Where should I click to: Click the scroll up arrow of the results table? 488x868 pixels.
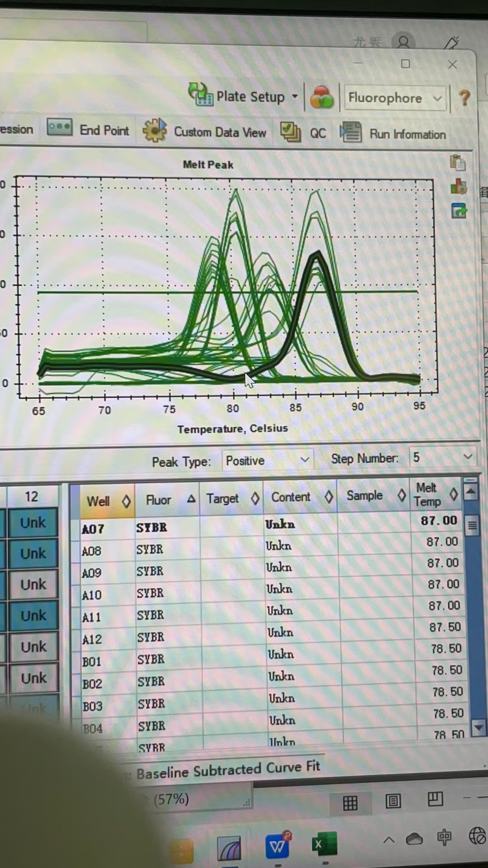tap(470, 491)
